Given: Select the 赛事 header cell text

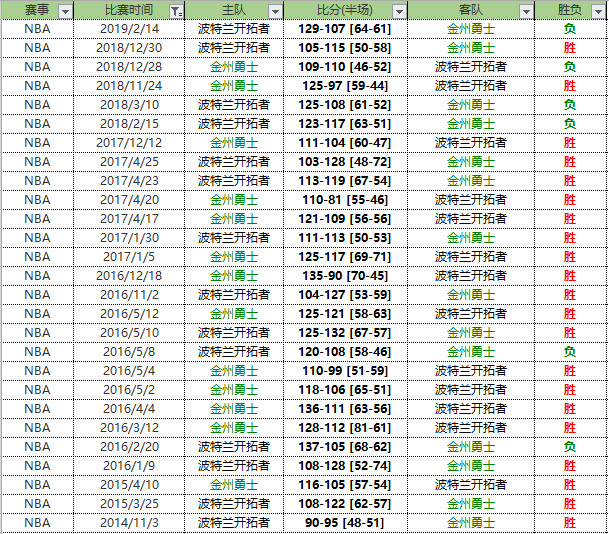Looking at the screenshot, I should (37, 10).
